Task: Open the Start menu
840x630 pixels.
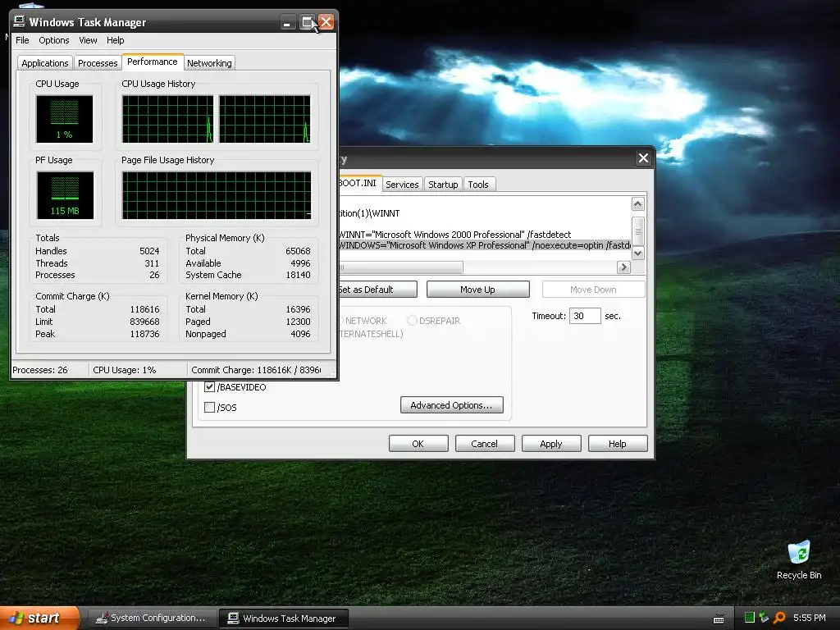Action: (x=39, y=618)
